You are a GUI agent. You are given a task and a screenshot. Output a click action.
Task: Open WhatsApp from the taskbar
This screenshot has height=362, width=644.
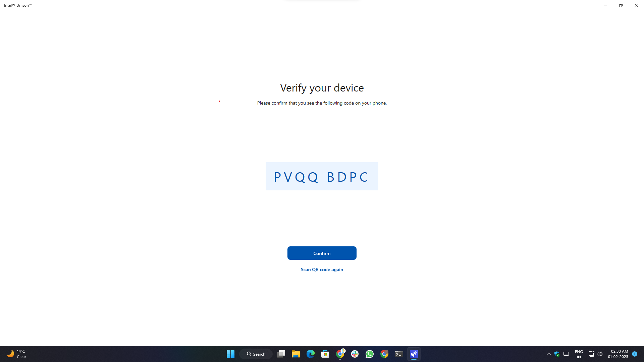(369, 354)
